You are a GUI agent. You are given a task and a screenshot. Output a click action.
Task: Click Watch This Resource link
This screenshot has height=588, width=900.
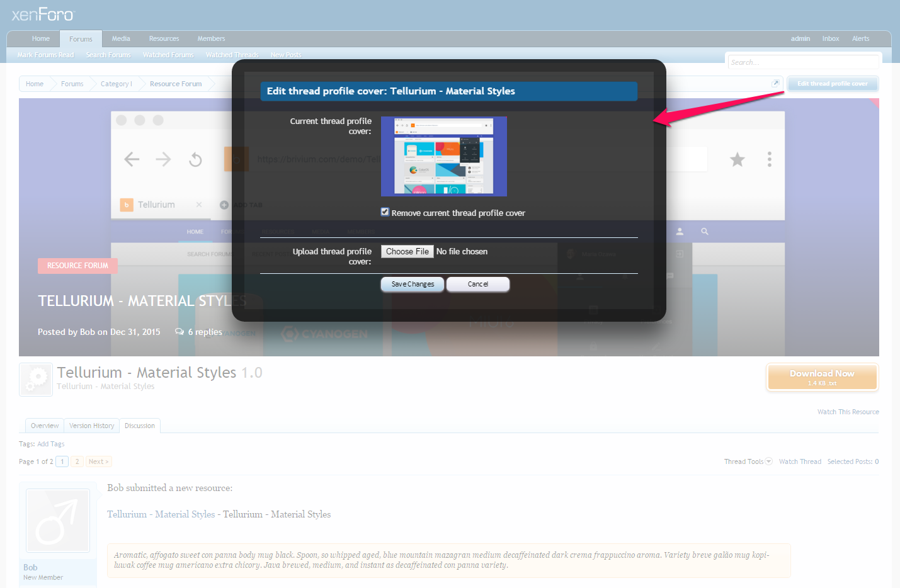[x=848, y=412]
